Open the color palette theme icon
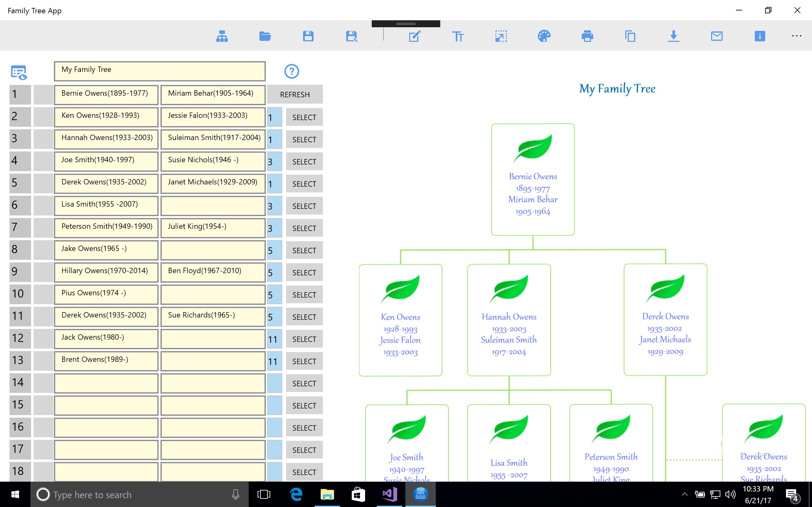 [544, 36]
